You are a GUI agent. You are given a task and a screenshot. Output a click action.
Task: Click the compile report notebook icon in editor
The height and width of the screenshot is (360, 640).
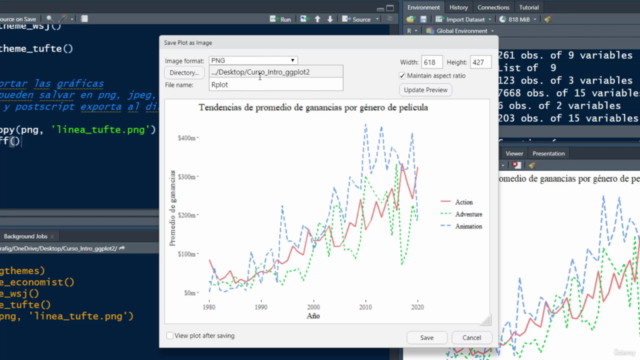pos(84,19)
